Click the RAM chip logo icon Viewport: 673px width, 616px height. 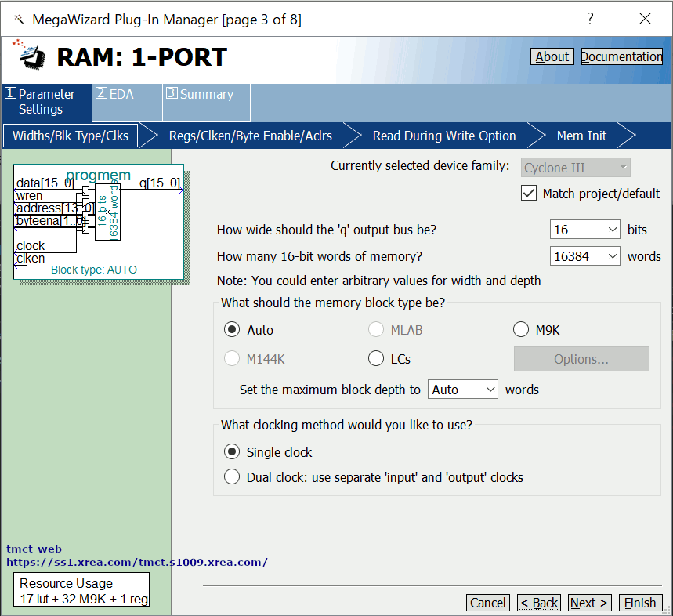[30, 55]
